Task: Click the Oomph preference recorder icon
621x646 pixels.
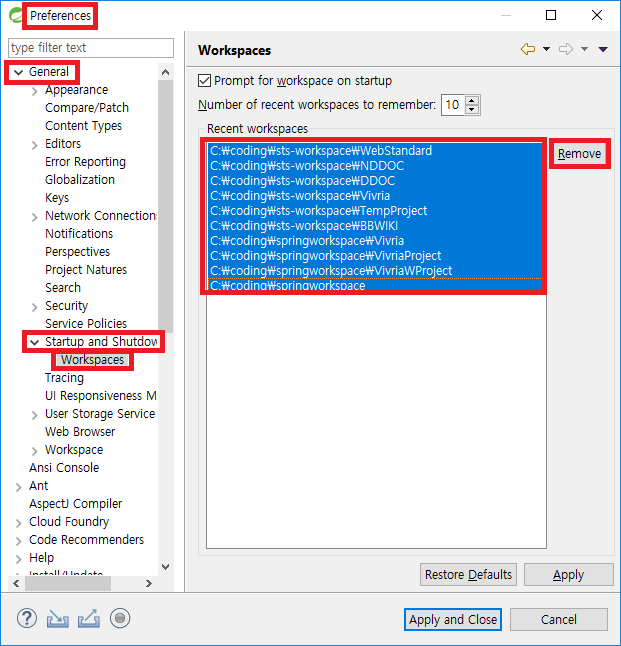Action: click(x=120, y=618)
